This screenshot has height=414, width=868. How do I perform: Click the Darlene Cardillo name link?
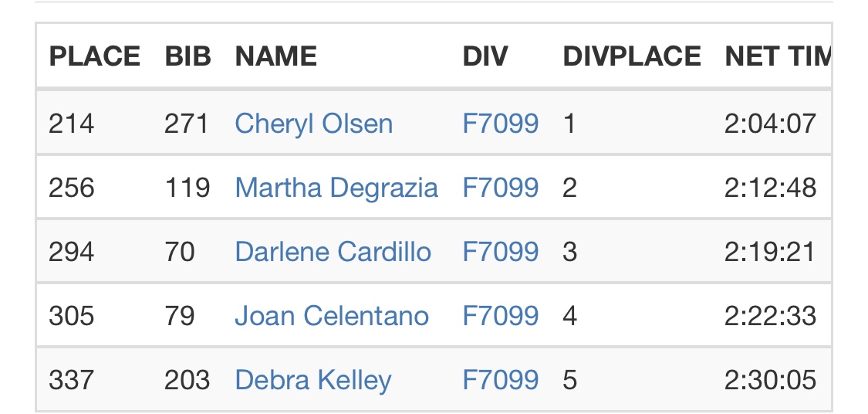pos(333,252)
